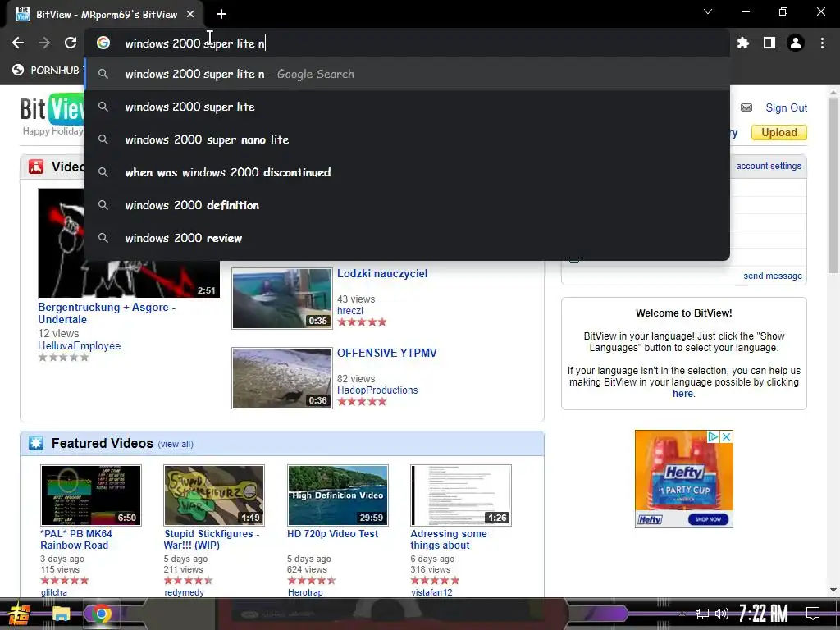This screenshot has width=840, height=630.
Task: Select suggestion 'windows 2000 super lite n - Google Search'
Action: click(407, 74)
